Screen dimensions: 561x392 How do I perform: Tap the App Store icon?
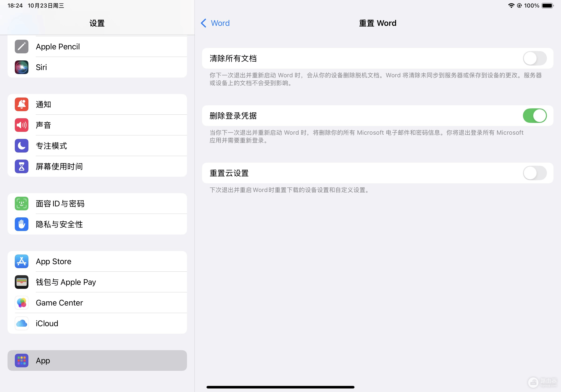[22, 261]
